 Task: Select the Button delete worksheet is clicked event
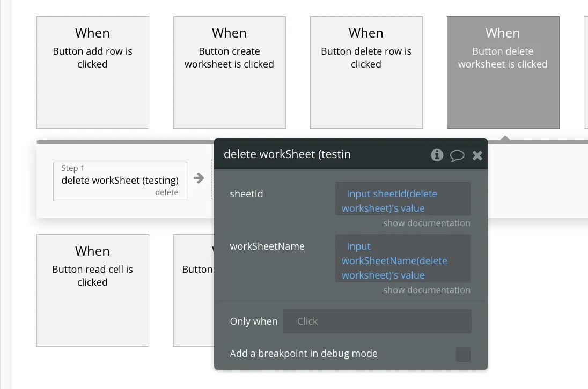tap(503, 72)
